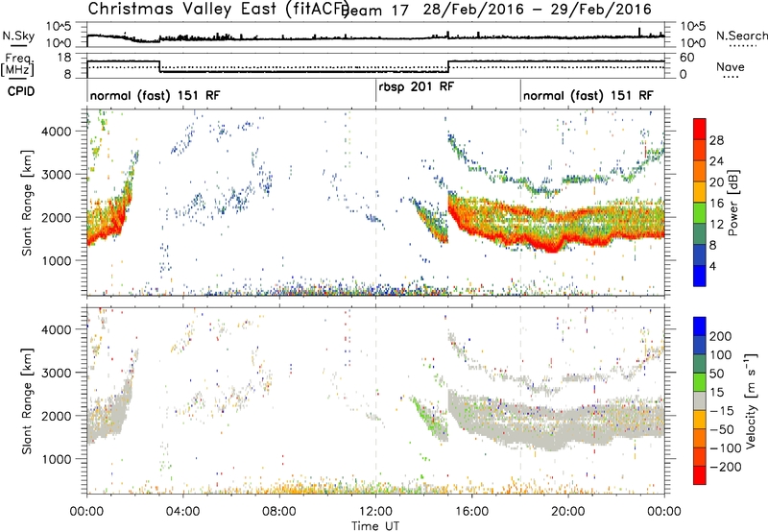Click the first 'normal (fast) 151 RF' label

pos(156,95)
